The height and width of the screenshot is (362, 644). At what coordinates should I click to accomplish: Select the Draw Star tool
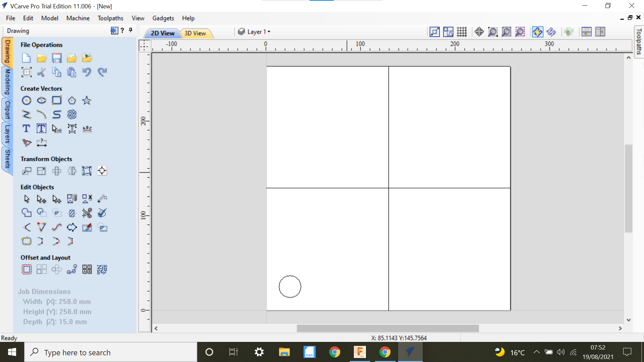tap(87, 100)
